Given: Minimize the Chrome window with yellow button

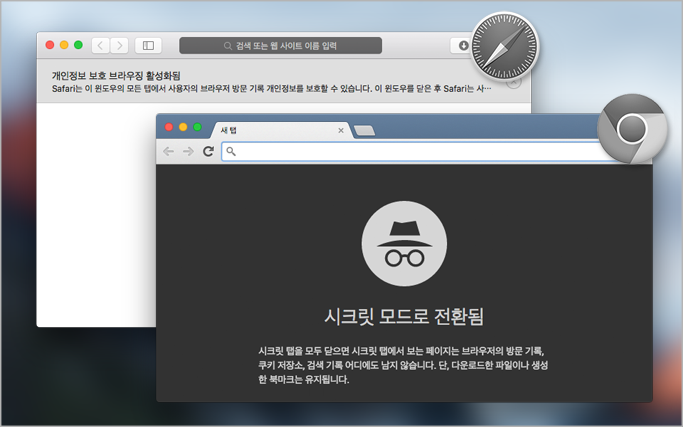Looking at the screenshot, I should (183, 127).
